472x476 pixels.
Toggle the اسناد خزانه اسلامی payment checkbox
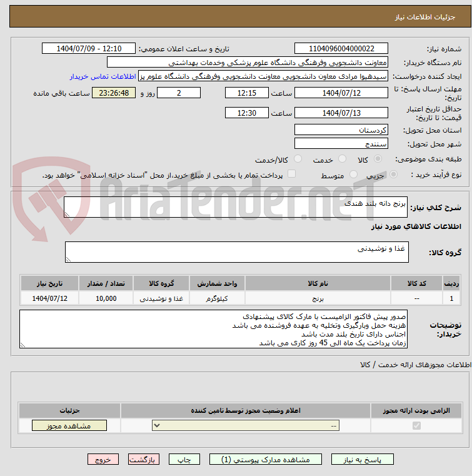click(x=291, y=174)
